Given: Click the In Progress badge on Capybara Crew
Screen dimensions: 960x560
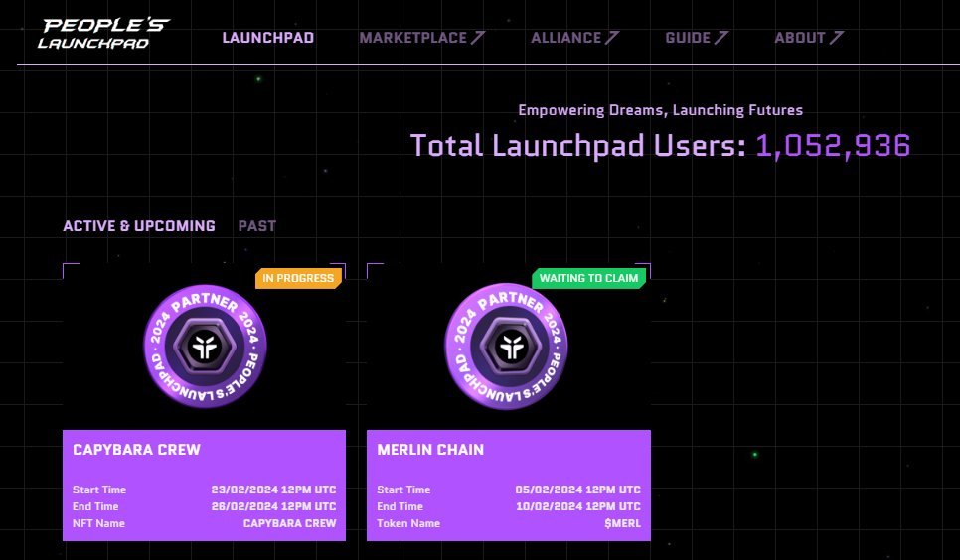Looking at the screenshot, I should [x=298, y=278].
